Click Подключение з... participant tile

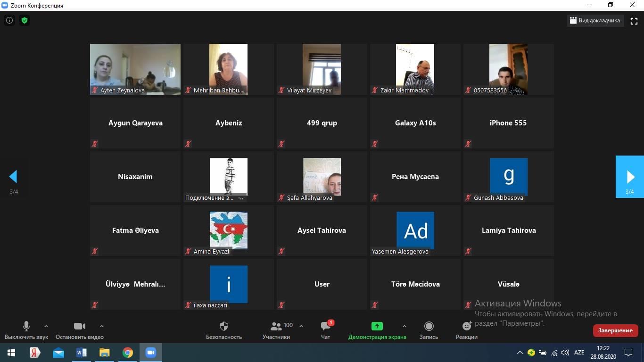pos(229,177)
